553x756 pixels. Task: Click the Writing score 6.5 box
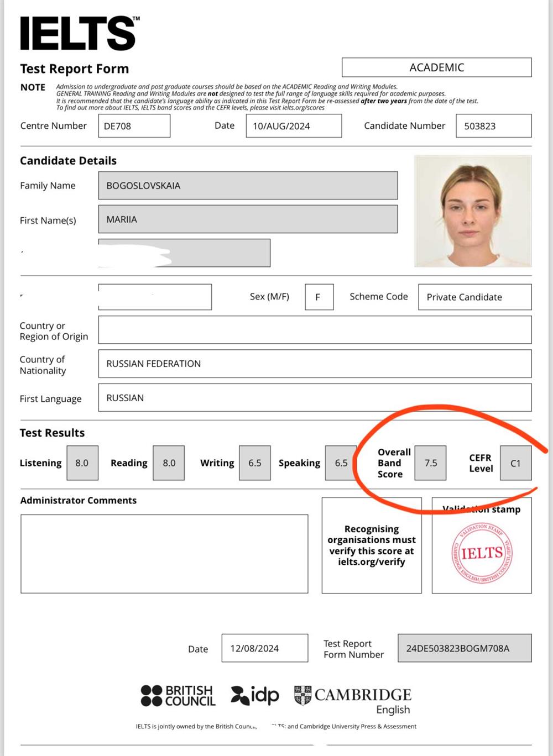[x=255, y=463]
